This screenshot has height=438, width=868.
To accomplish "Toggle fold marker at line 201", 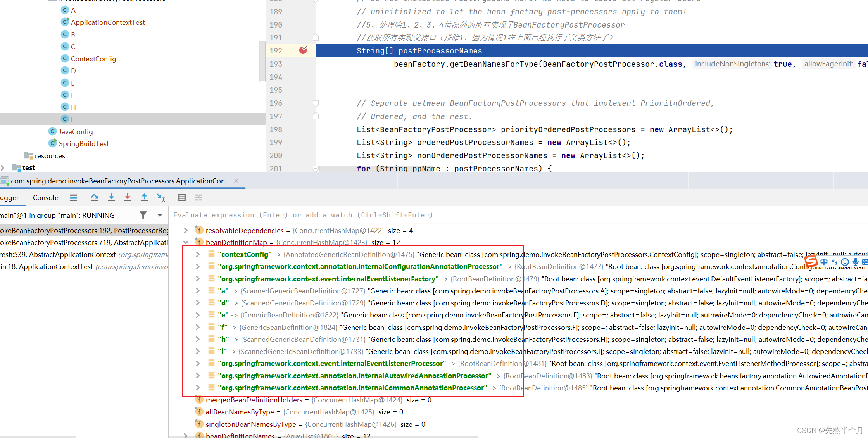I will (x=316, y=169).
